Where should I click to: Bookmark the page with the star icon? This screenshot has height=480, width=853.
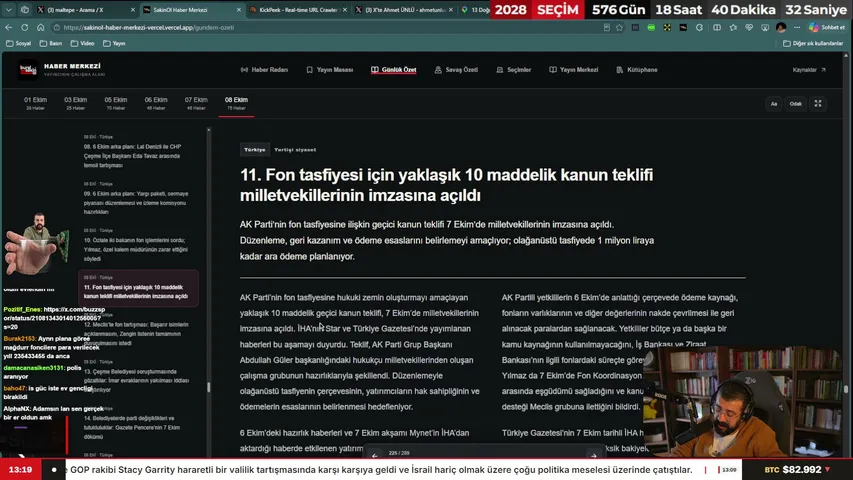coord(620,27)
